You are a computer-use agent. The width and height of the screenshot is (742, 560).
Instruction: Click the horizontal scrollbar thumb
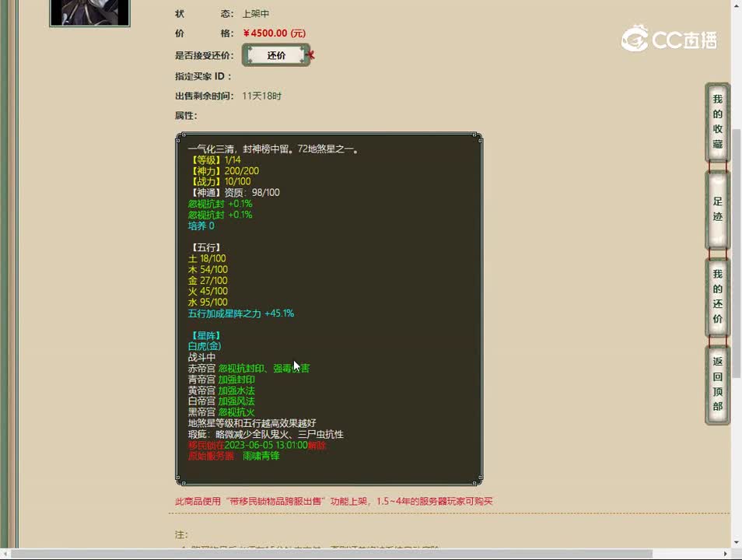click(x=331, y=553)
